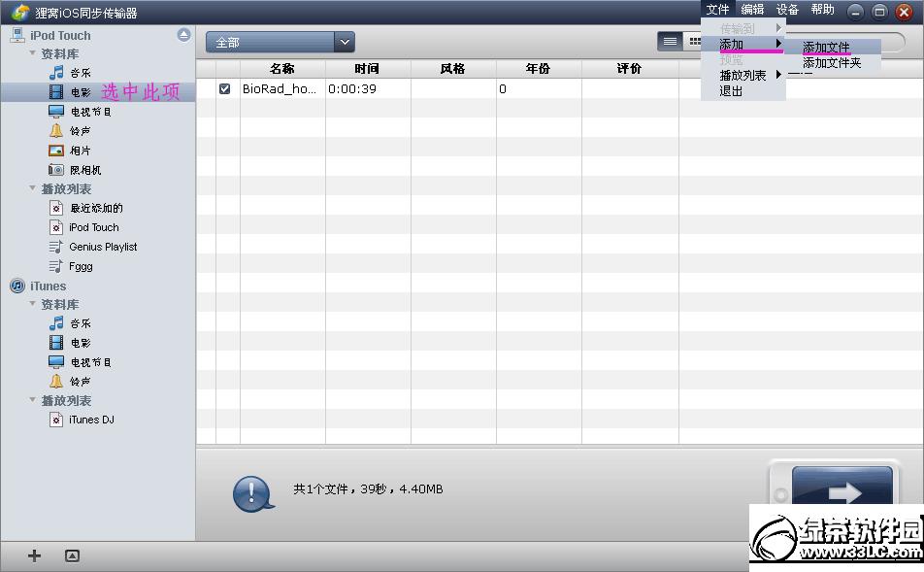This screenshot has height=572, width=924.
Task: Open the 设备 menu
Action: (787, 10)
